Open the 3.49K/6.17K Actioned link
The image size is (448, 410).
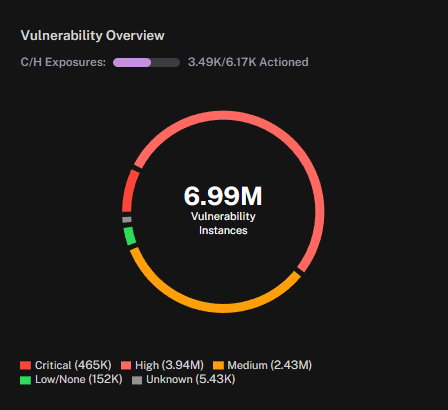[248, 62]
